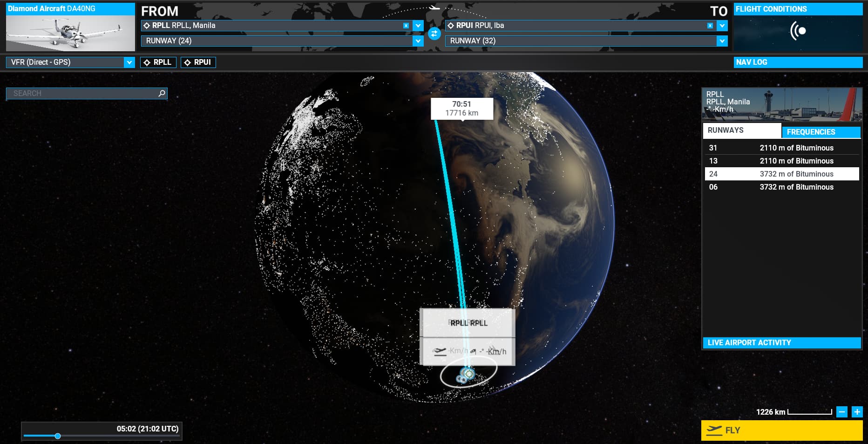Adjust the time of day slider
868x444 pixels.
pos(58,436)
